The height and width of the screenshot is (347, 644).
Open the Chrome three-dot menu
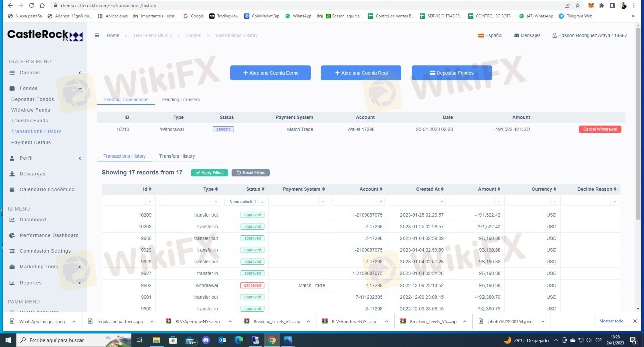coord(635,5)
